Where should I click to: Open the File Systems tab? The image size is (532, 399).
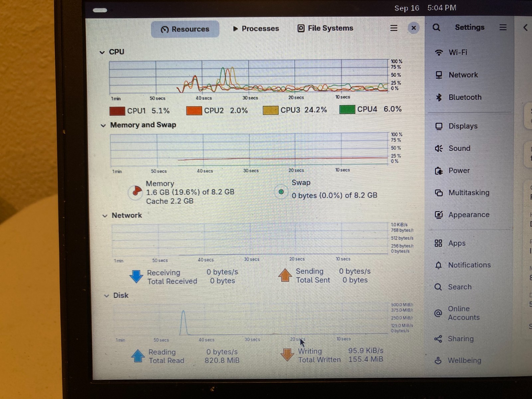coord(325,28)
